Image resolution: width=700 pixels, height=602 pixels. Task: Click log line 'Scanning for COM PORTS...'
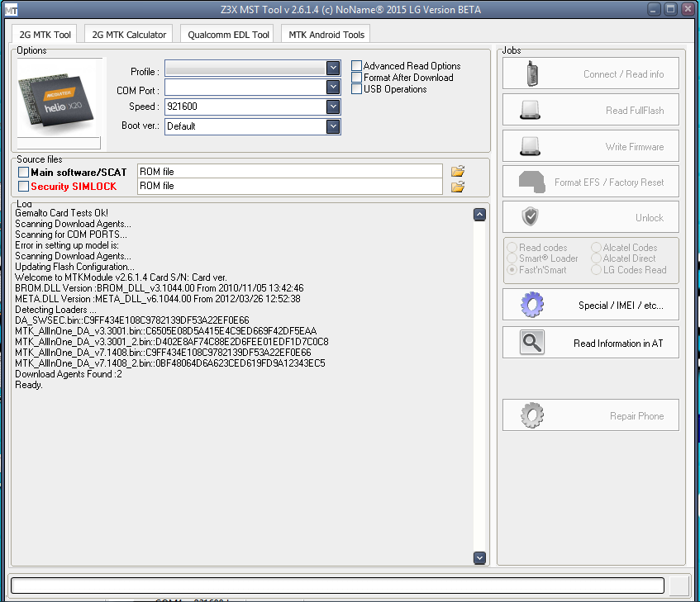(71, 235)
